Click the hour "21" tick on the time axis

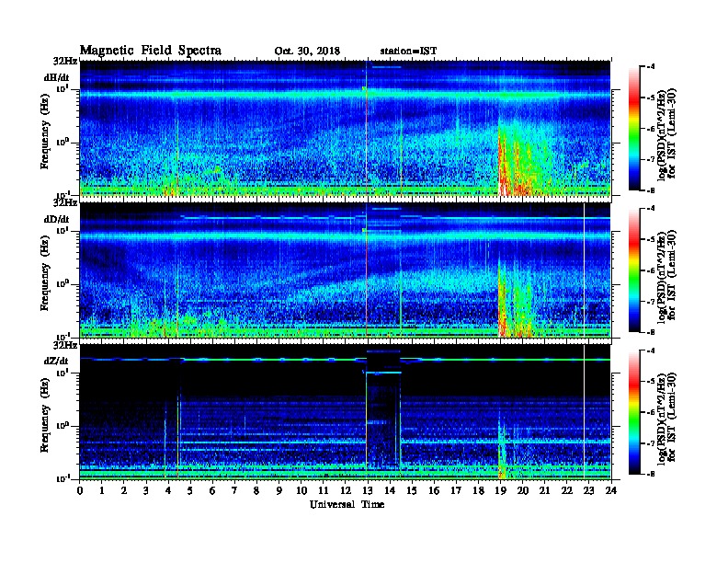[544, 490]
